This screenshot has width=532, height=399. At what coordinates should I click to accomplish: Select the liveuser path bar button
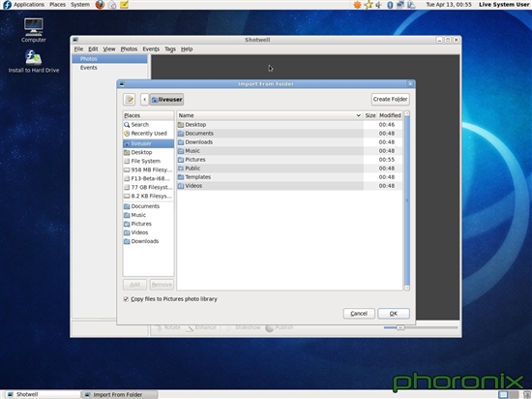pyautogui.click(x=166, y=99)
